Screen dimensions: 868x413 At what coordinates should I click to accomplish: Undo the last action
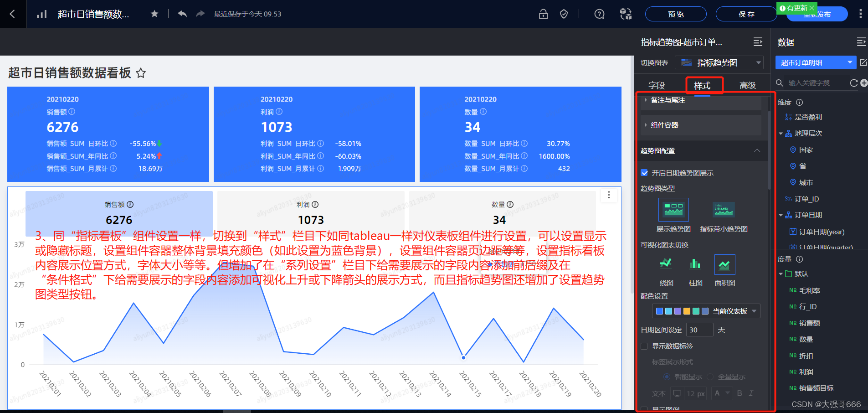(x=182, y=14)
